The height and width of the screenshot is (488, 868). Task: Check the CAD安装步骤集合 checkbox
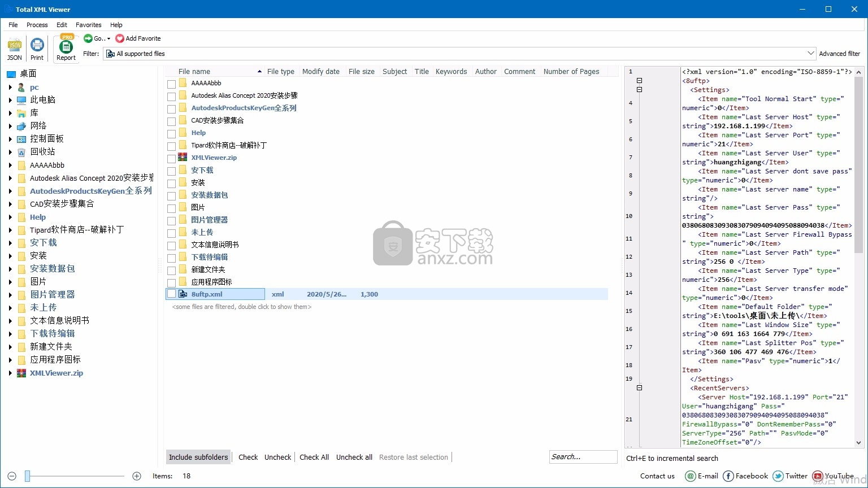[x=171, y=121]
